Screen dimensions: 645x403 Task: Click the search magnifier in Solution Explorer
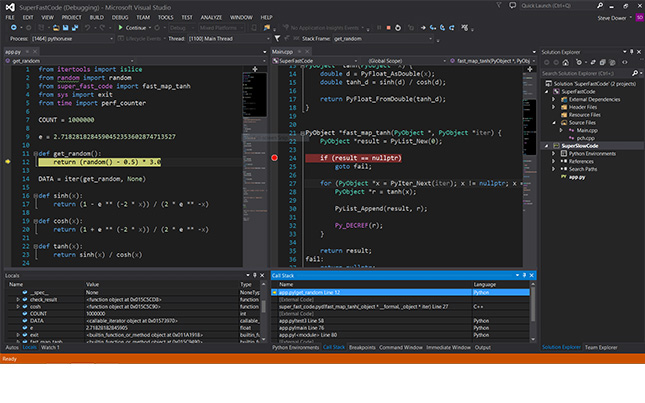(634, 73)
